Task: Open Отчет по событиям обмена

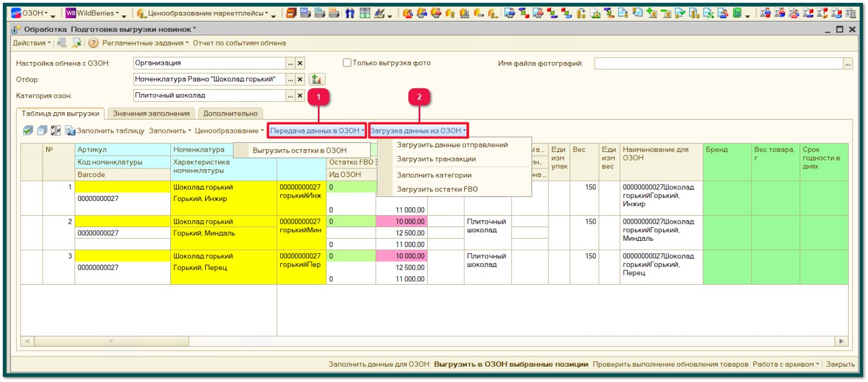Action: [239, 43]
